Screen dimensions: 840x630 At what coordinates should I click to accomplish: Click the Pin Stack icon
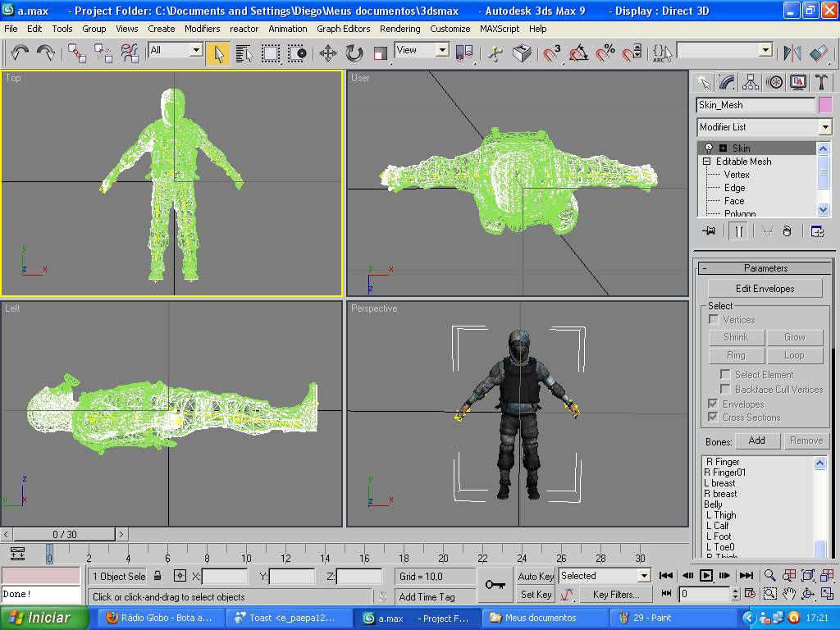pyautogui.click(x=709, y=231)
